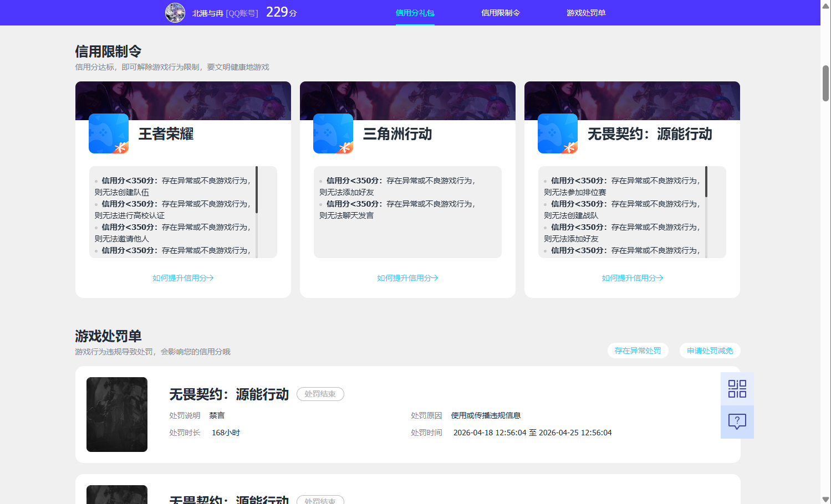Click the 游戏处罚单 section heading
The width and height of the screenshot is (831, 504).
(108, 336)
